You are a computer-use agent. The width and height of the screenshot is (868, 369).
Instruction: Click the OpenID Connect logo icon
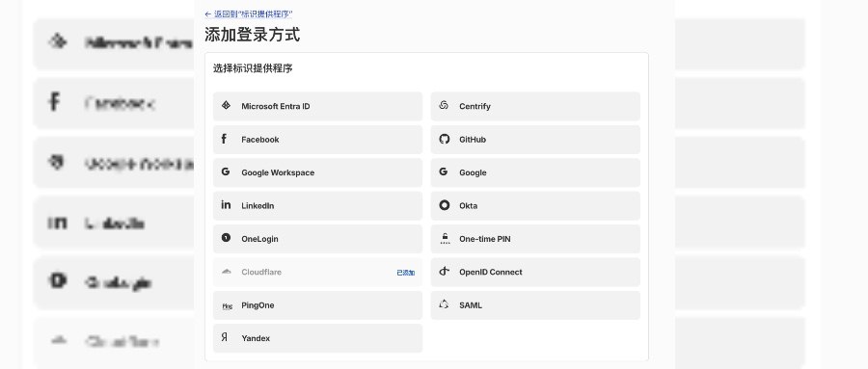444,271
